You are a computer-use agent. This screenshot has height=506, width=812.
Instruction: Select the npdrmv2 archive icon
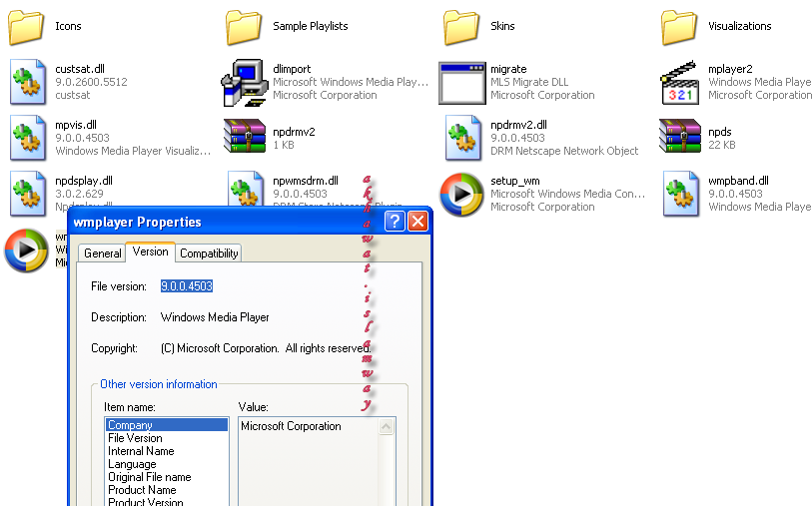coord(245,136)
